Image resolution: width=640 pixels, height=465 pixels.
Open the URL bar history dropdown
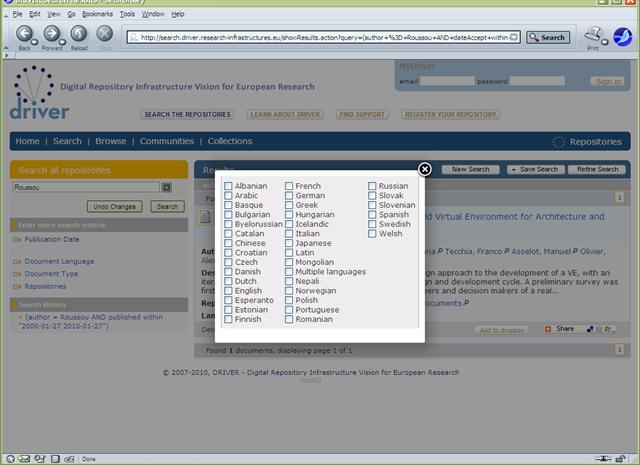coord(514,38)
